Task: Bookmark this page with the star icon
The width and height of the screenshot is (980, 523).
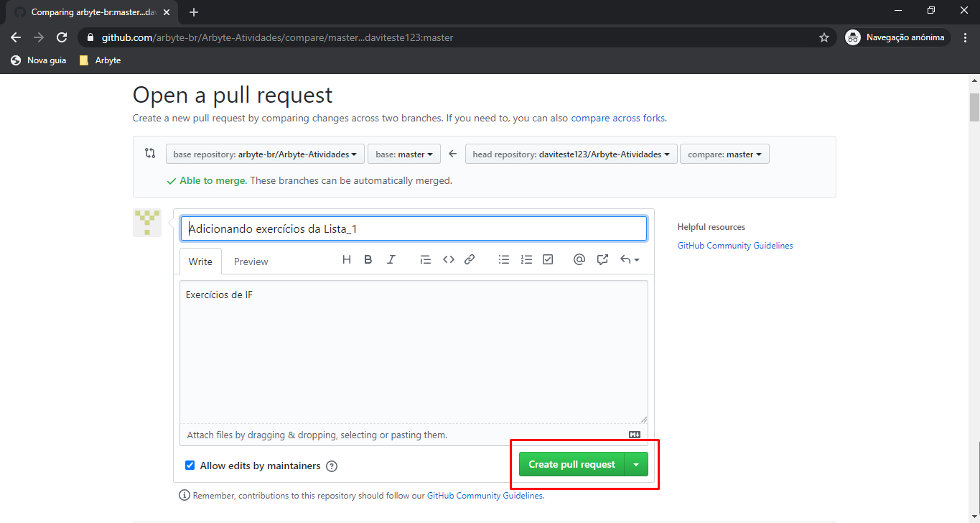Action: 824,37
